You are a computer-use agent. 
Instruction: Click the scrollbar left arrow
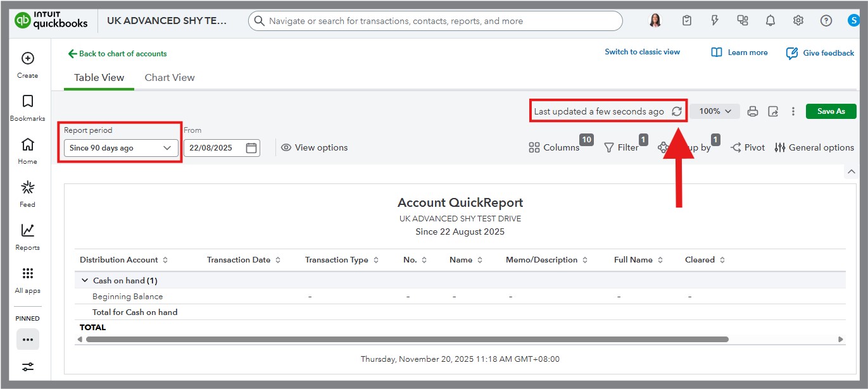[80, 340]
